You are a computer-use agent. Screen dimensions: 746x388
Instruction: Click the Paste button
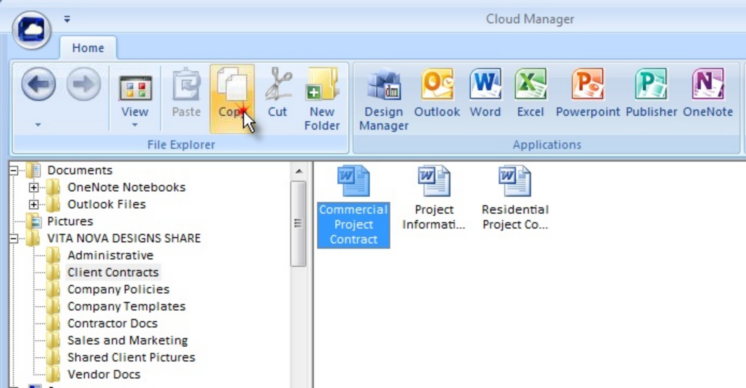click(x=186, y=94)
